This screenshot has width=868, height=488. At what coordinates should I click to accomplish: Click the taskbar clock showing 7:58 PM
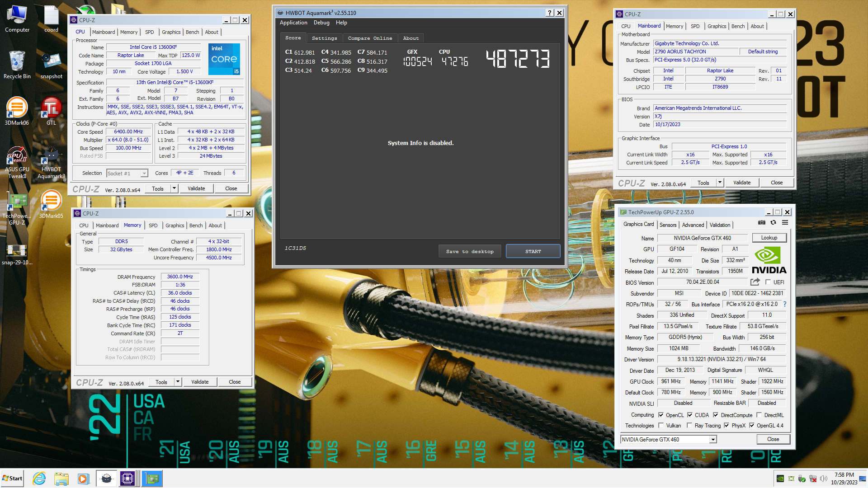point(844,479)
